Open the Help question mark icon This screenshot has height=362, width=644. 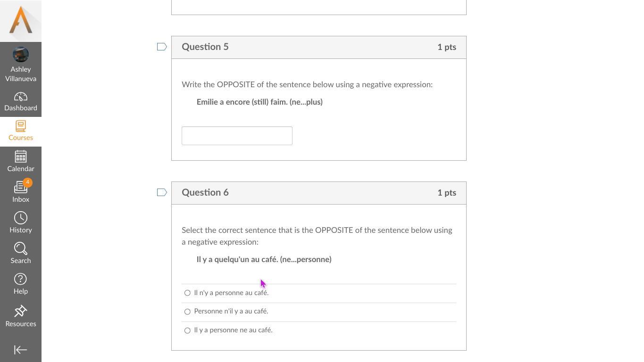coord(21,279)
